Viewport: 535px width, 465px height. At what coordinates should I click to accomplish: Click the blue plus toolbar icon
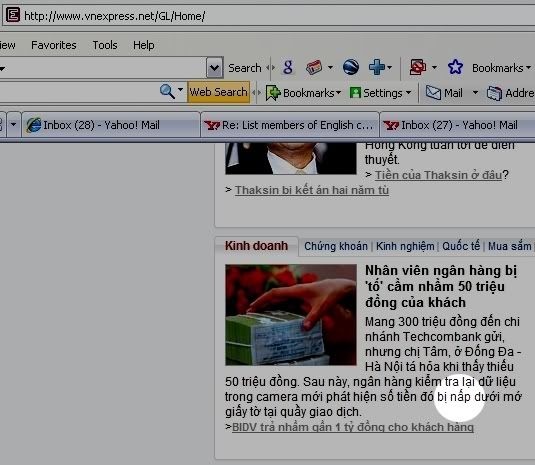[x=377, y=67]
